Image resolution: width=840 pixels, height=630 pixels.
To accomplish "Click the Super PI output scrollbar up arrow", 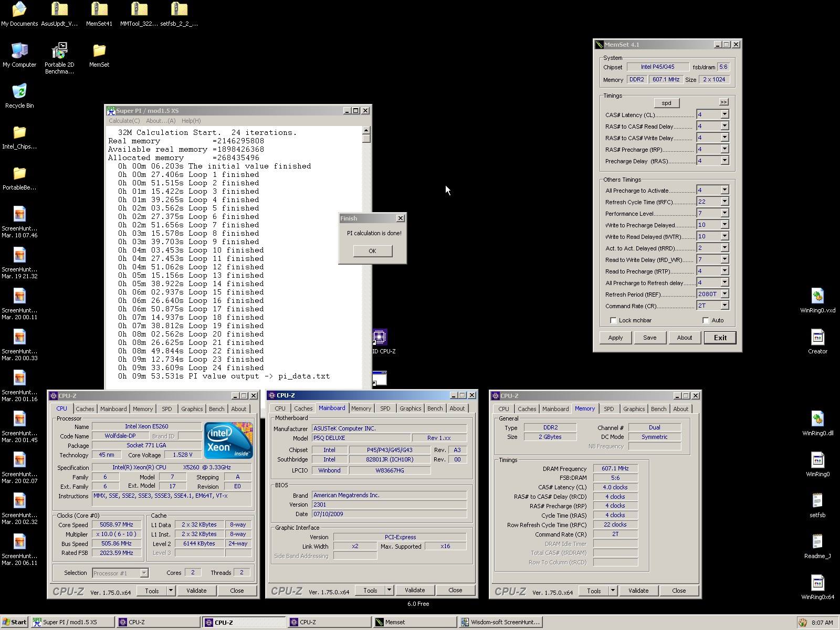I will (366, 130).
